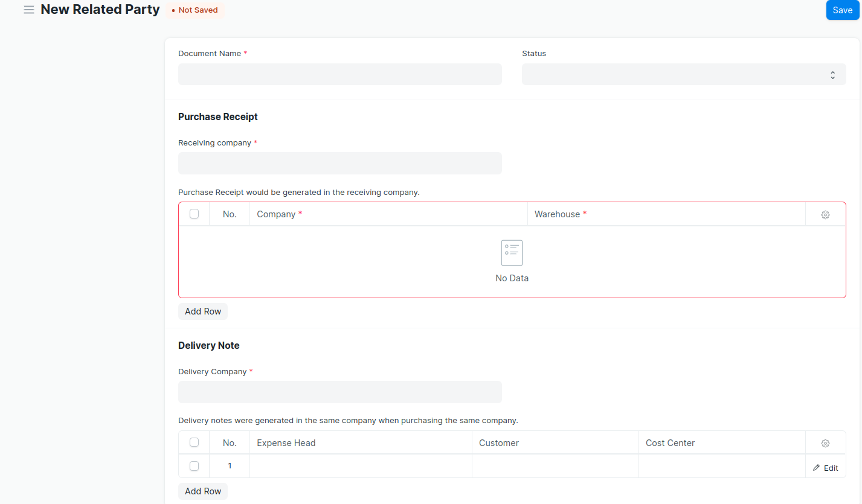This screenshot has width=862, height=504.
Task: Click the Not Saved status indicator
Action: (x=195, y=10)
